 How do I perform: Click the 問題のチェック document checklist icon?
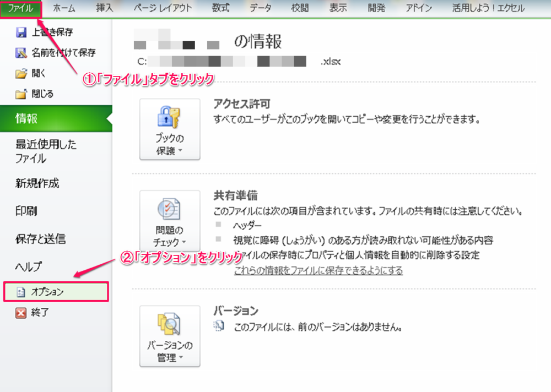pos(170,209)
